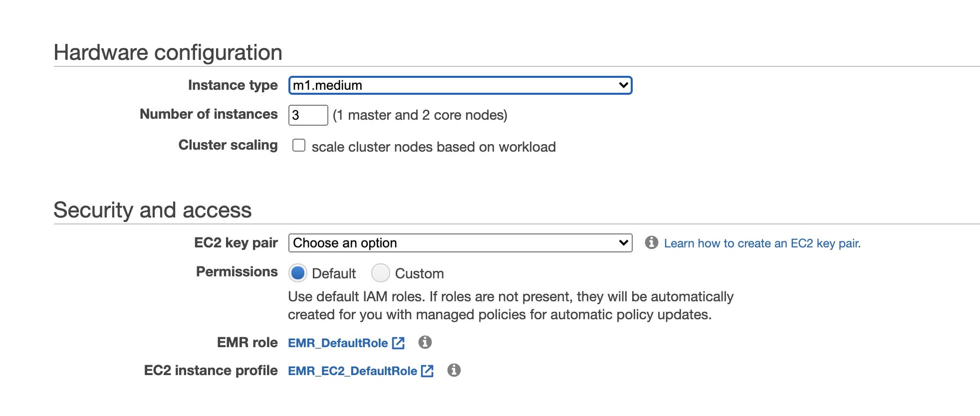
Task: Open the Instance type dropdown showing m1.medium
Action: [x=460, y=85]
